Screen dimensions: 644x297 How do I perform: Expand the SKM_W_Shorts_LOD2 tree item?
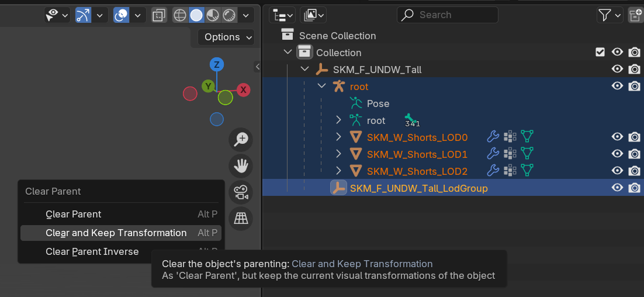[338, 171]
